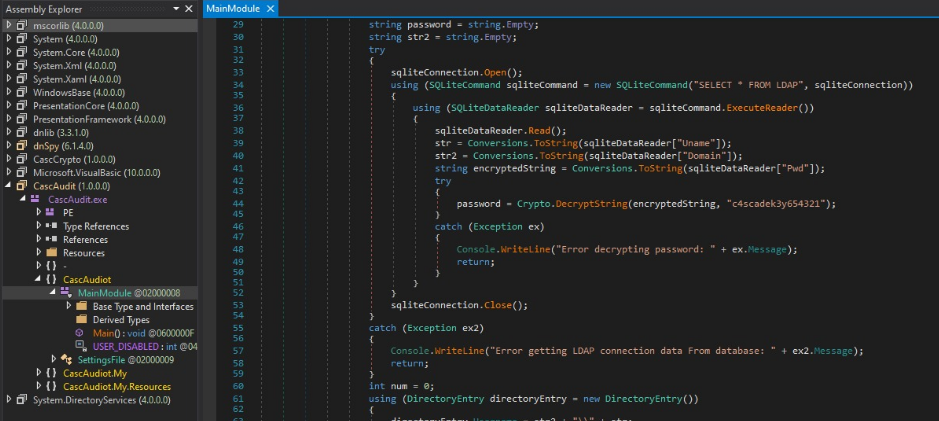Click the USER_DISABLED field icon
This screenshot has width=939, height=421.
80,346
